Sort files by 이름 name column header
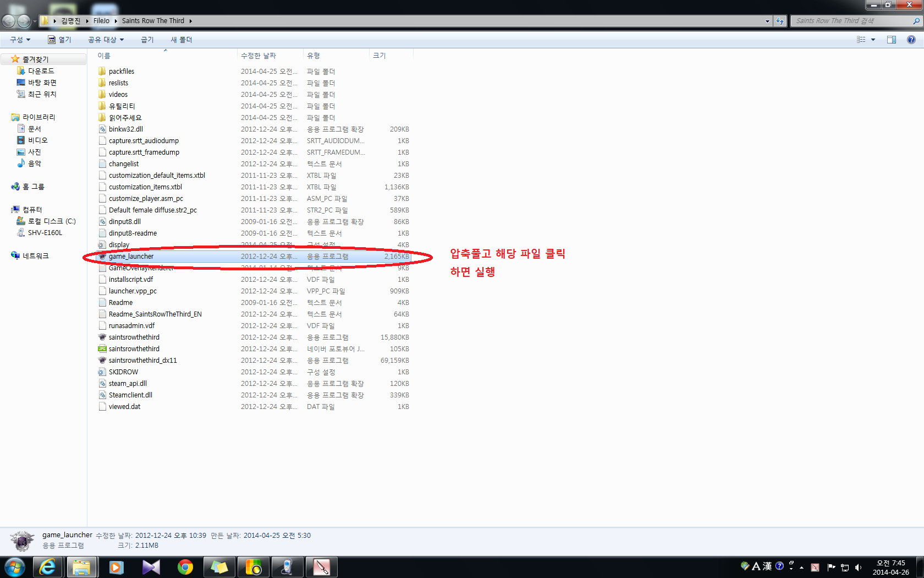This screenshot has width=924, height=578. tap(104, 56)
